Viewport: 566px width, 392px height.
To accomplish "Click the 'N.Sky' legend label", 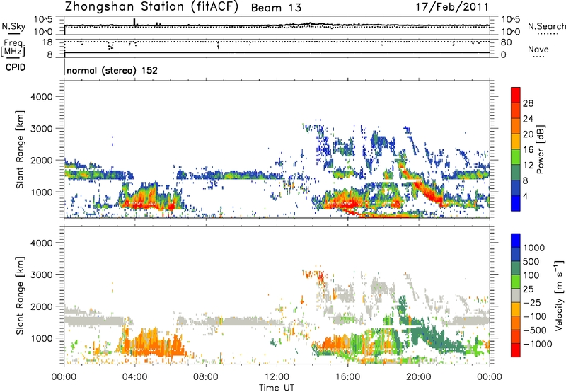I will tap(13, 26).
